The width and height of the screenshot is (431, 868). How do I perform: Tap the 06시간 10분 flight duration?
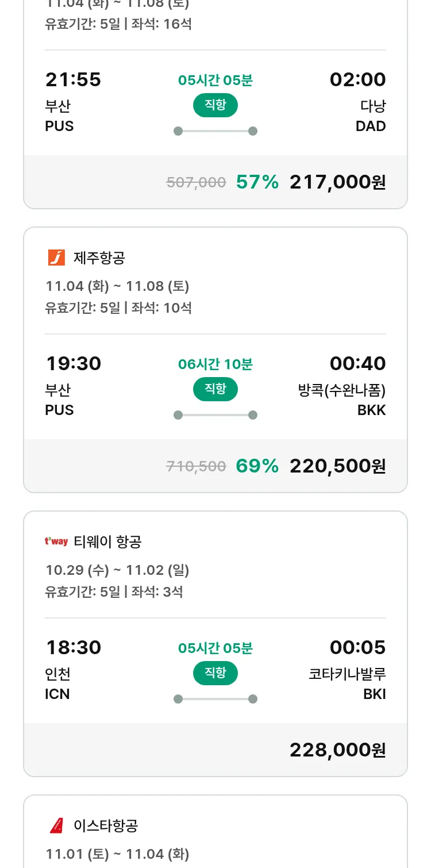[215, 364]
